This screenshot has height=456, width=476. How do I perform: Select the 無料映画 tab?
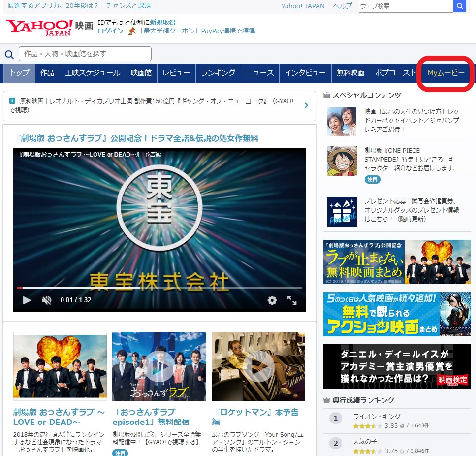coord(350,73)
